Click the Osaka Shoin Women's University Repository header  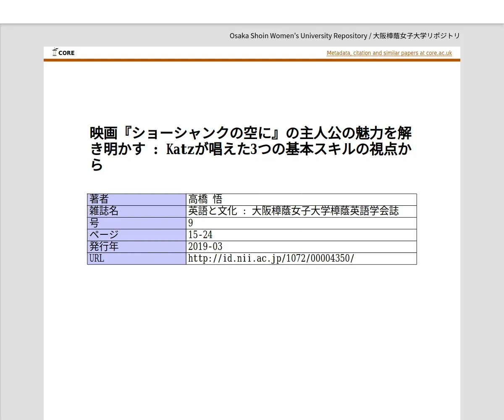pyautogui.click(x=344, y=36)
